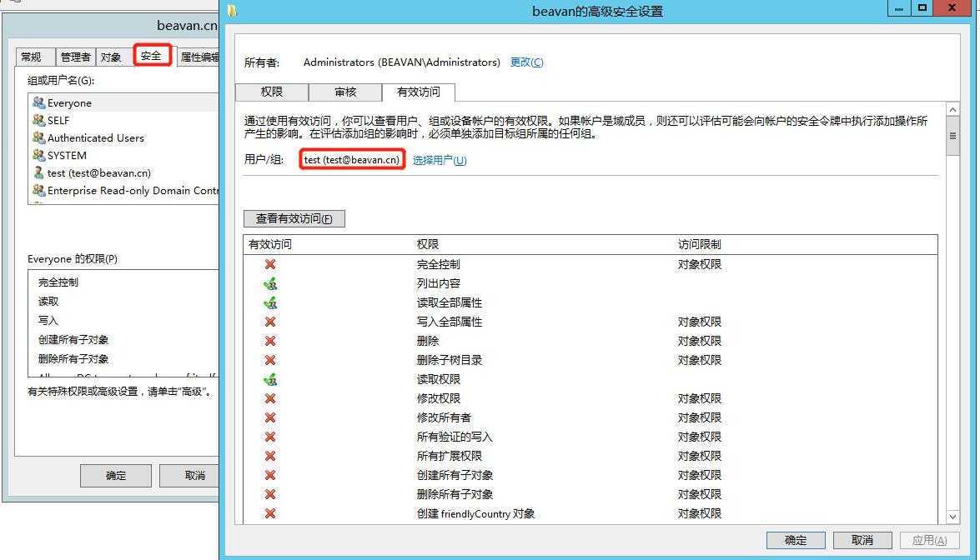Click the Authenticated Users group icon
Image resolution: width=980 pixels, height=560 pixels.
(x=38, y=137)
